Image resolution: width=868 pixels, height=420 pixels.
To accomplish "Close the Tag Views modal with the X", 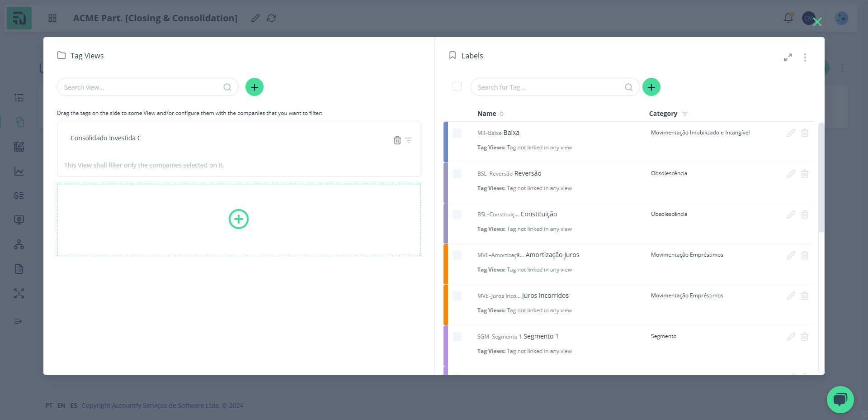I will point(817,22).
